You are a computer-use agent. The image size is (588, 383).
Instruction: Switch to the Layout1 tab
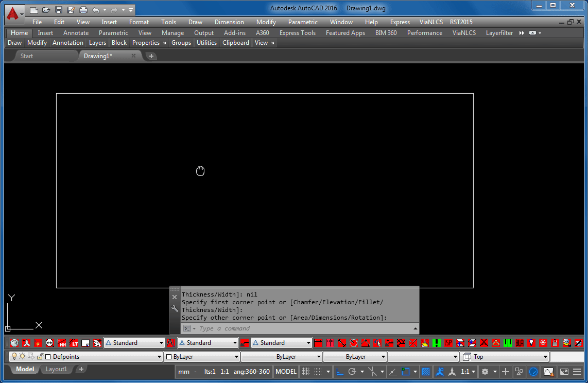coord(56,369)
